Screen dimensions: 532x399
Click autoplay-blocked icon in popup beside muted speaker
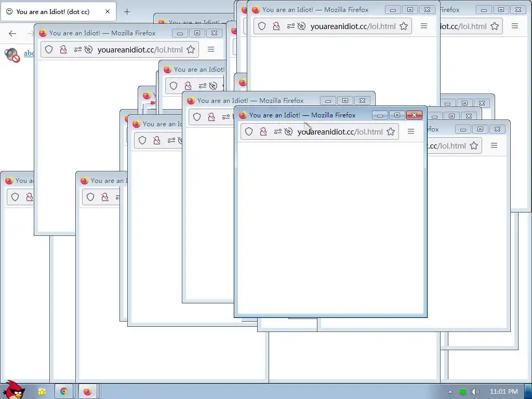tap(88, 49)
